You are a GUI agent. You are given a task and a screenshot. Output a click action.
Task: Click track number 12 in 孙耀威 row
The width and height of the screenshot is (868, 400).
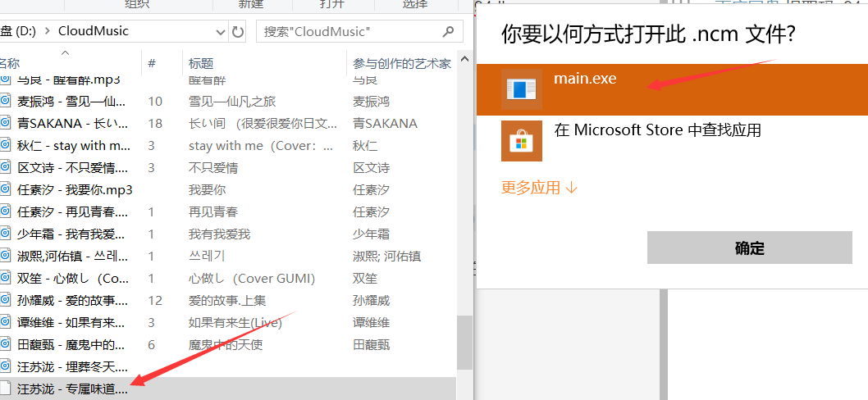tap(155, 301)
